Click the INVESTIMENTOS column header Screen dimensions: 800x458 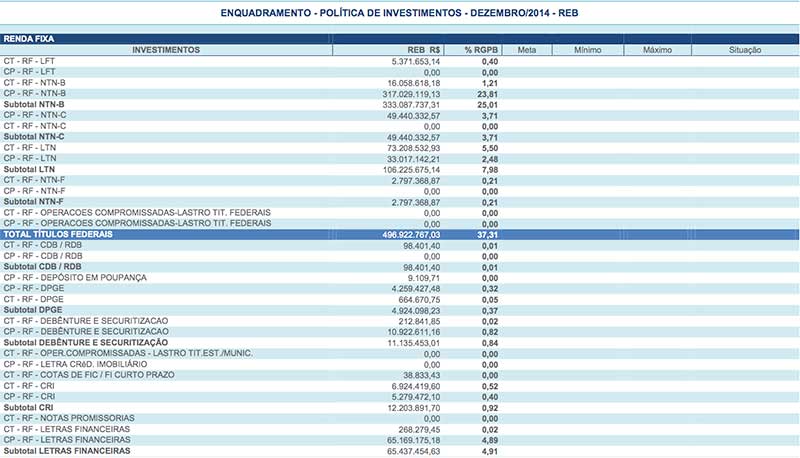[x=166, y=49]
